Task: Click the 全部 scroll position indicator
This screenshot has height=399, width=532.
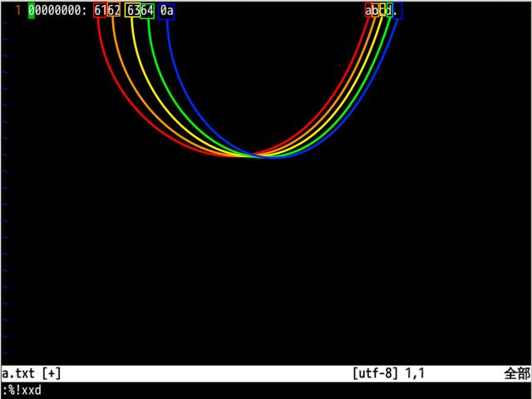Action: pyautogui.click(x=517, y=373)
